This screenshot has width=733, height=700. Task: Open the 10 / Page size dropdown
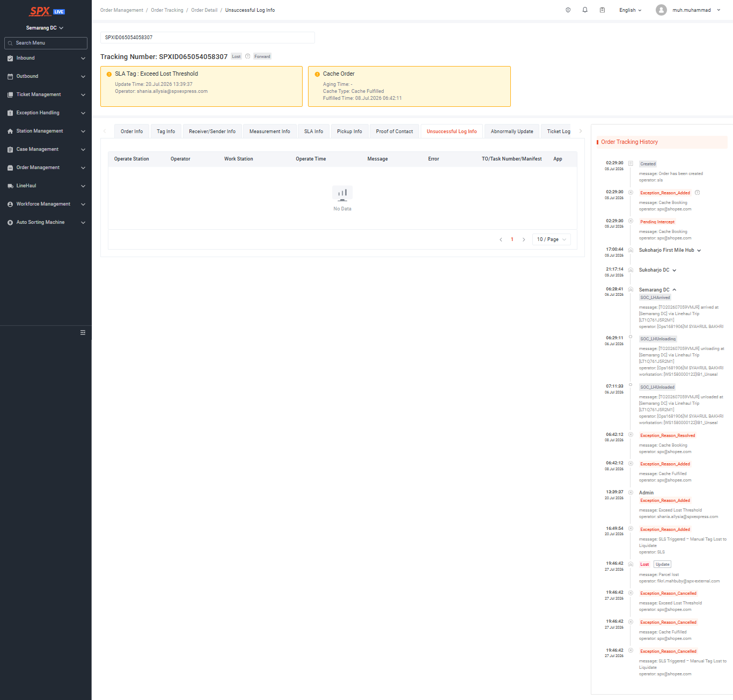coord(552,239)
